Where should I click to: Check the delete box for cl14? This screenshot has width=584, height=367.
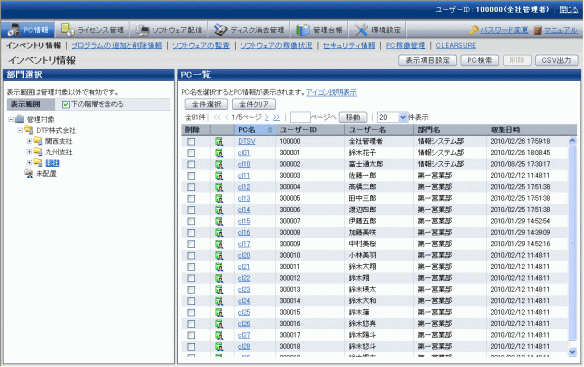tap(191, 210)
